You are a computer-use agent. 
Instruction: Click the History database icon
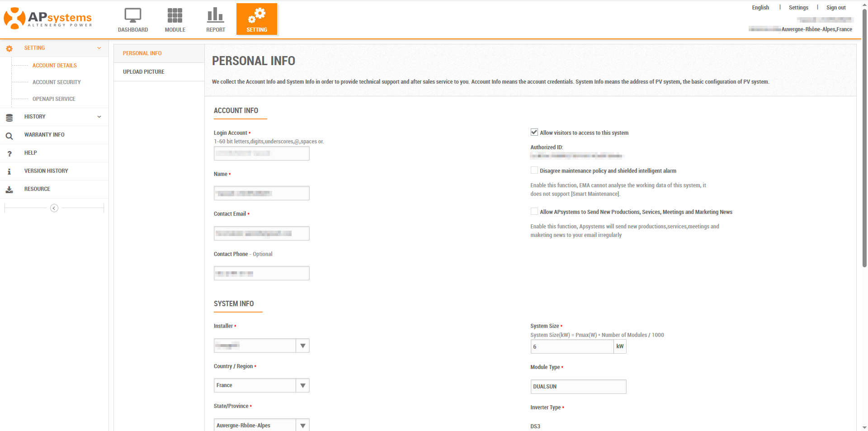pyautogui.click(x=9, y=117)
